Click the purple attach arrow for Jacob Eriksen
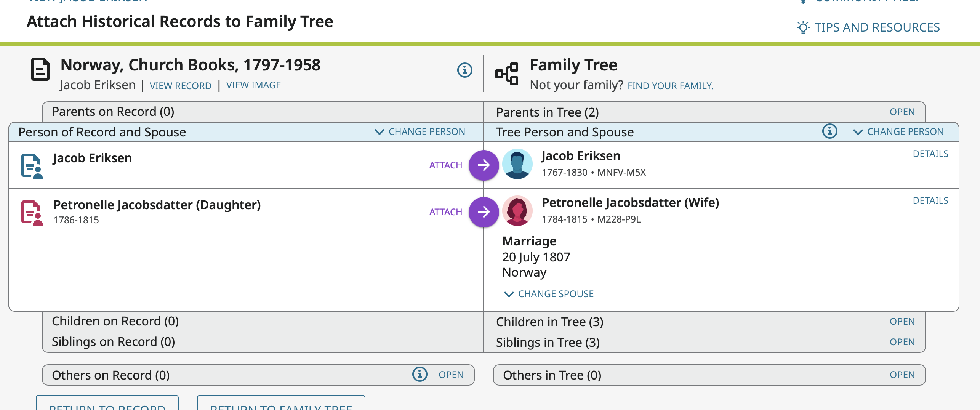 pyautogui.click(x=484, y=165)
